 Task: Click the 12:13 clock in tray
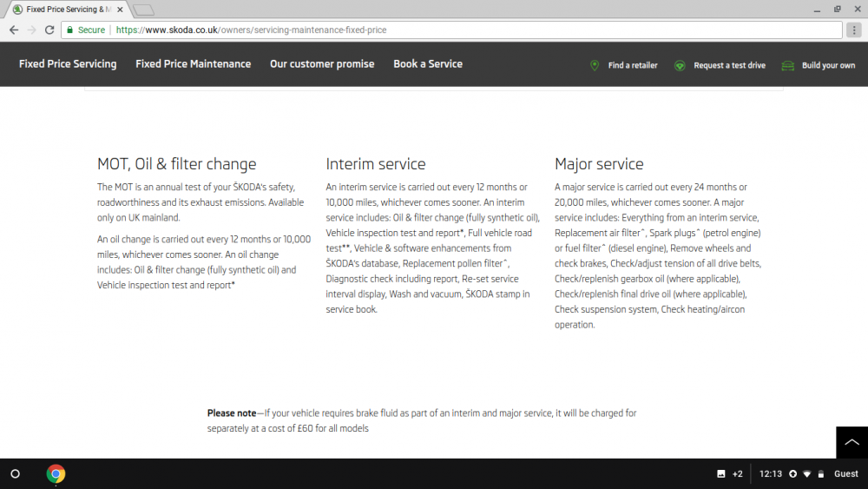[x=771, y=474]
